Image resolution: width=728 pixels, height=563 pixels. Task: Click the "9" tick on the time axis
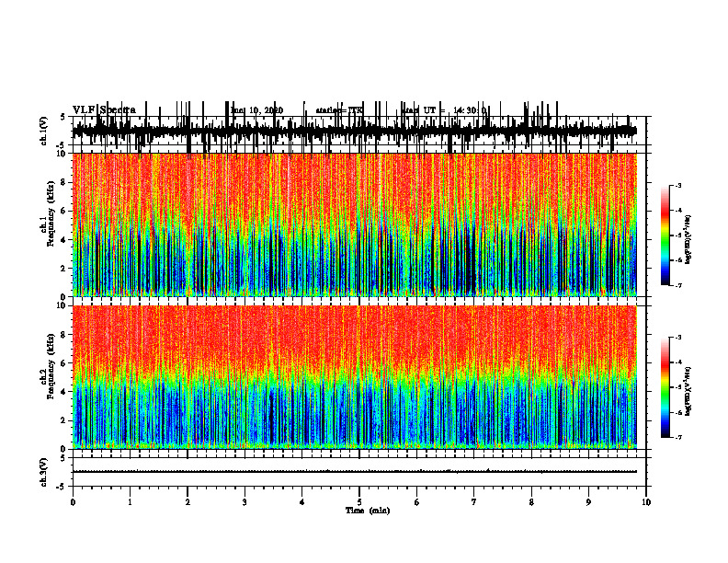pyautogui.click(x=588, y=502)
